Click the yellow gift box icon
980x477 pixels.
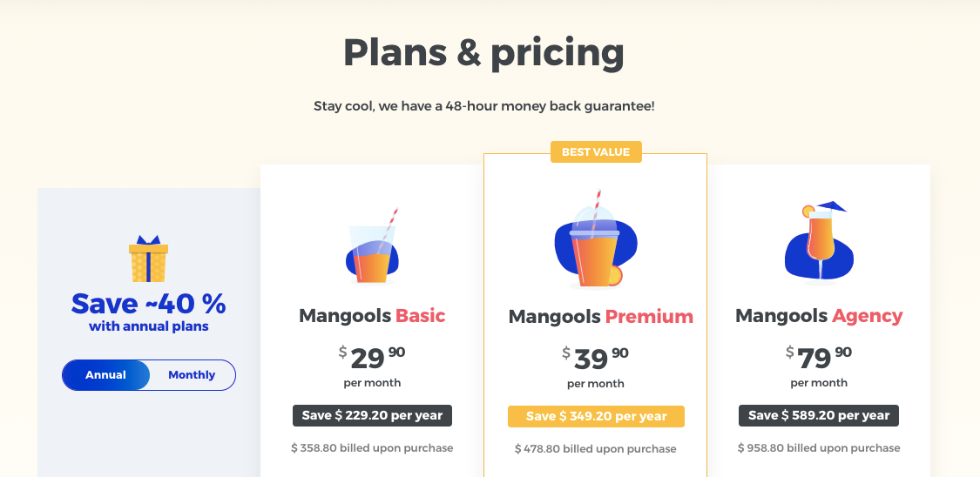[148, 259]
